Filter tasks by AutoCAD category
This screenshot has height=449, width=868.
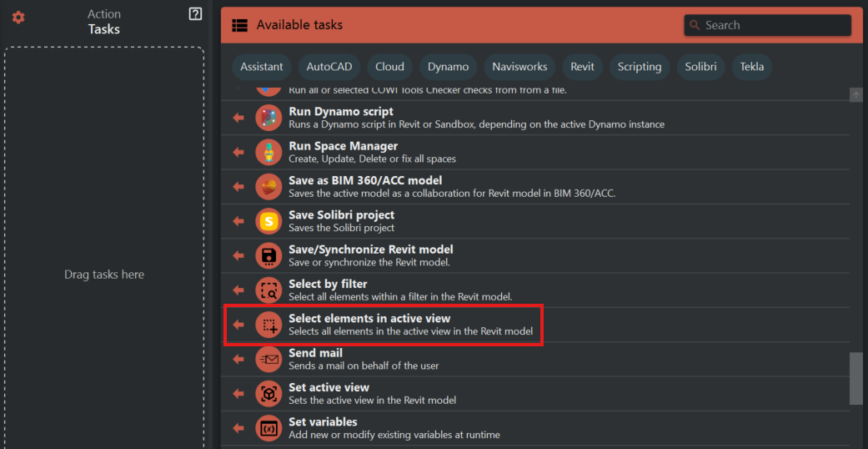point(329,67)
